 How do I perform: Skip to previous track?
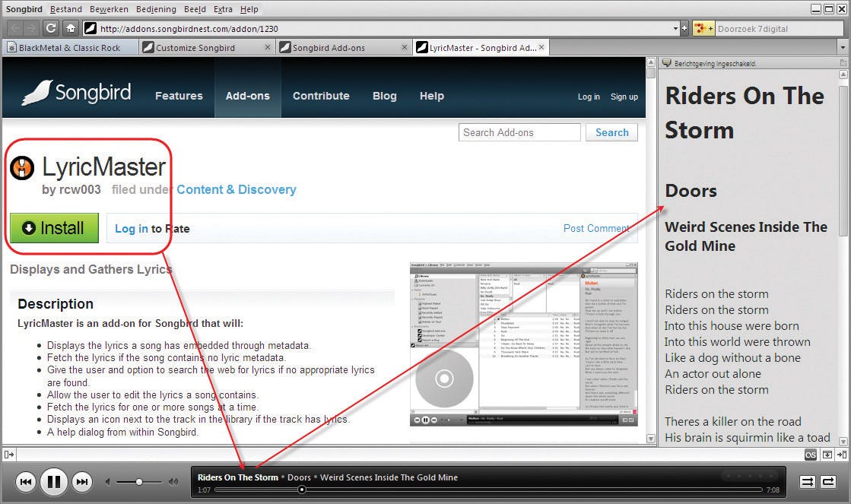point(26,482)
